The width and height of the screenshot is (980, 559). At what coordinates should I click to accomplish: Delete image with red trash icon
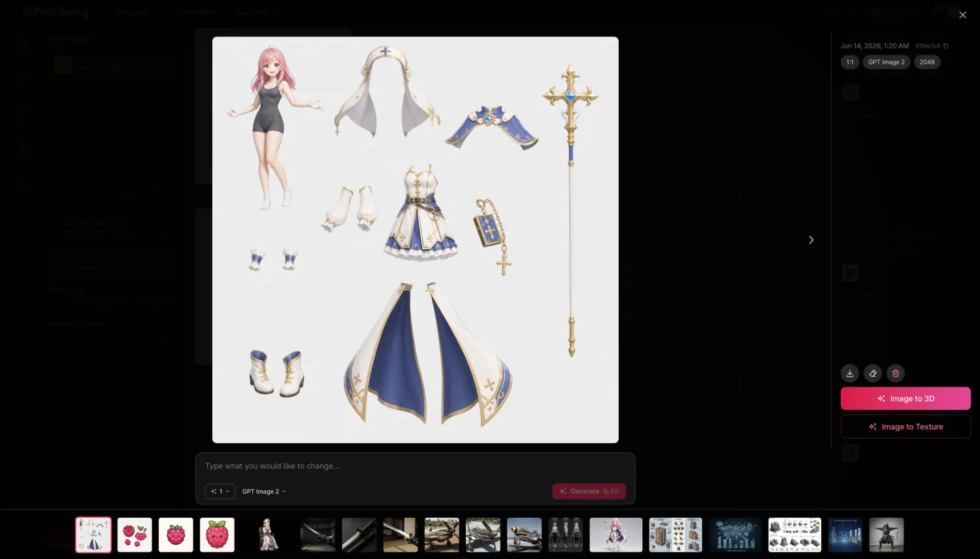(x=896, y=374)
